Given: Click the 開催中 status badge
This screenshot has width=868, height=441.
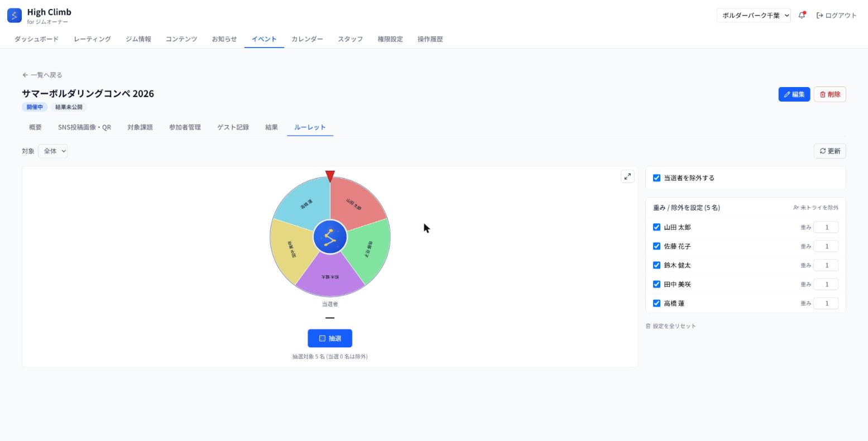Looking at the screenshot, I should pos(35,107).
